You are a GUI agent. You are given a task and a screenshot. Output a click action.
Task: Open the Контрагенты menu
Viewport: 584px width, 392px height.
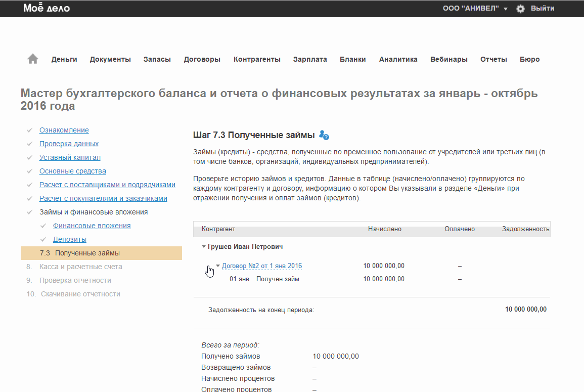tap(257, 59)
